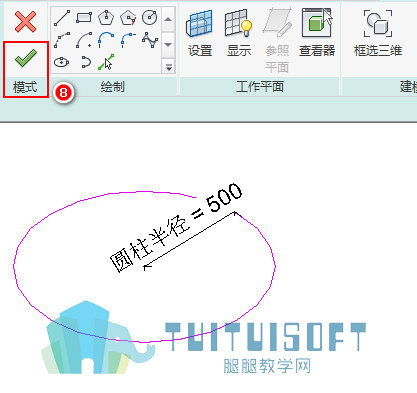Image resolution: width=417 pixels, height=393 pixels.
Task: Click the 显示 work plane button
Action: [x=239, y=33]
